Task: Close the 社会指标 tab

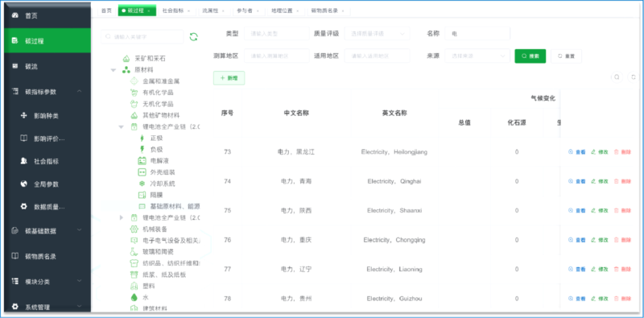Action: point(188,11)
